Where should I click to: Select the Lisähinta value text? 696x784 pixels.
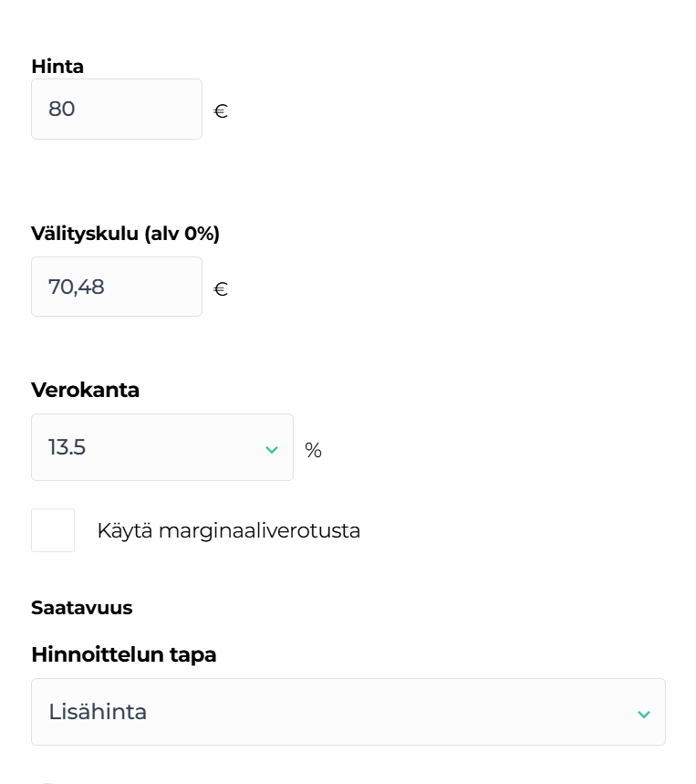98,712
